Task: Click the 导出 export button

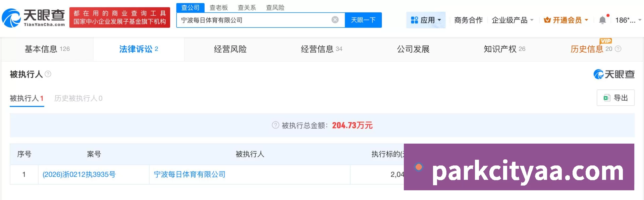Action: click(615, 98)
